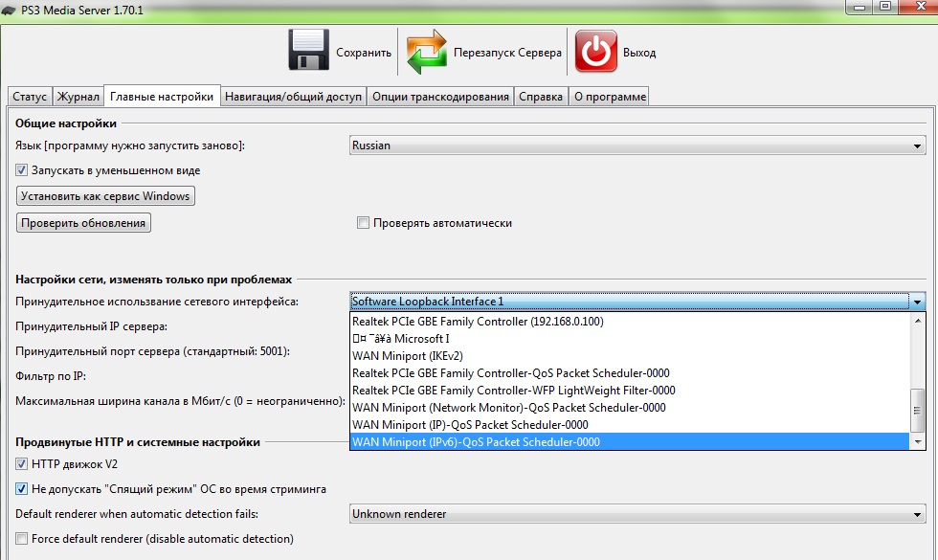Click the floppy disk Save icon
The width and height of the screenshot is (938, 560).
pos(308,50)
